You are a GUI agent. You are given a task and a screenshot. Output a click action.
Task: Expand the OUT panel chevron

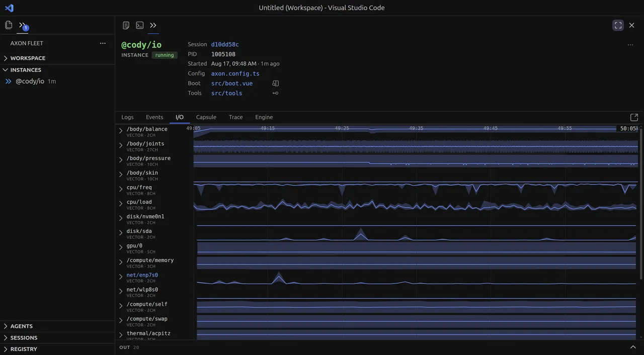[x=633, y=347]
